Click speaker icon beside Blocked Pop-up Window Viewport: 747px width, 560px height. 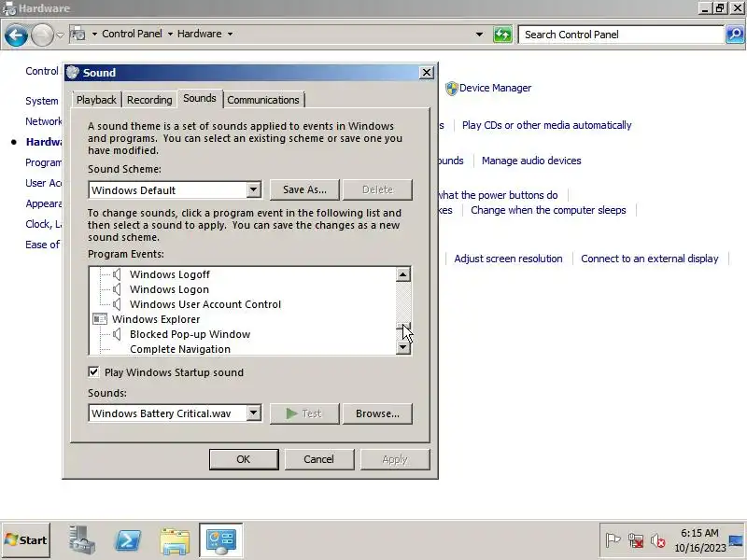(x=117, y=334)
